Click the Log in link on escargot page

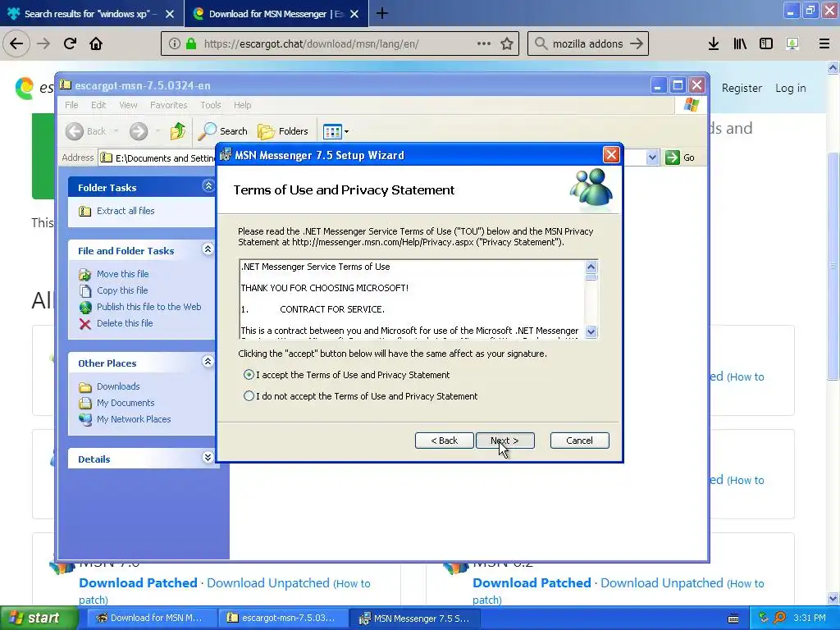[x=790, y=88]
